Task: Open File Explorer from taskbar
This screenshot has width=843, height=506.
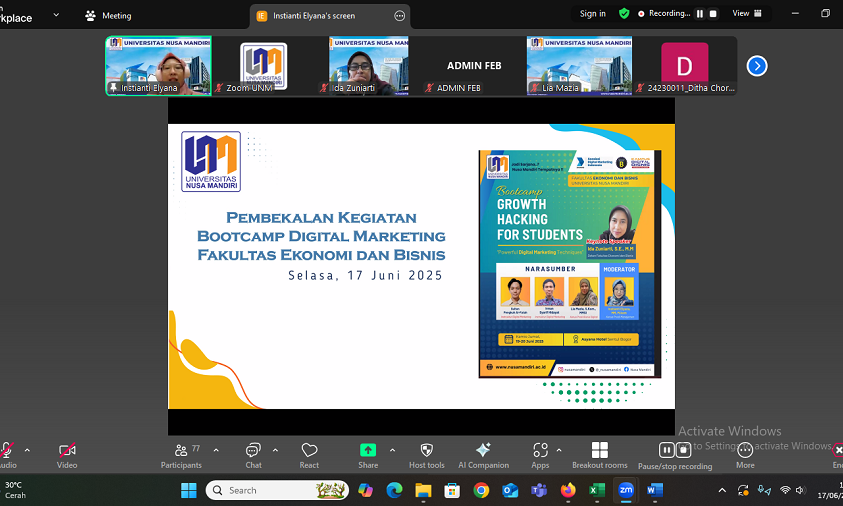Action: pyautogui.click(x=423, y=490)
